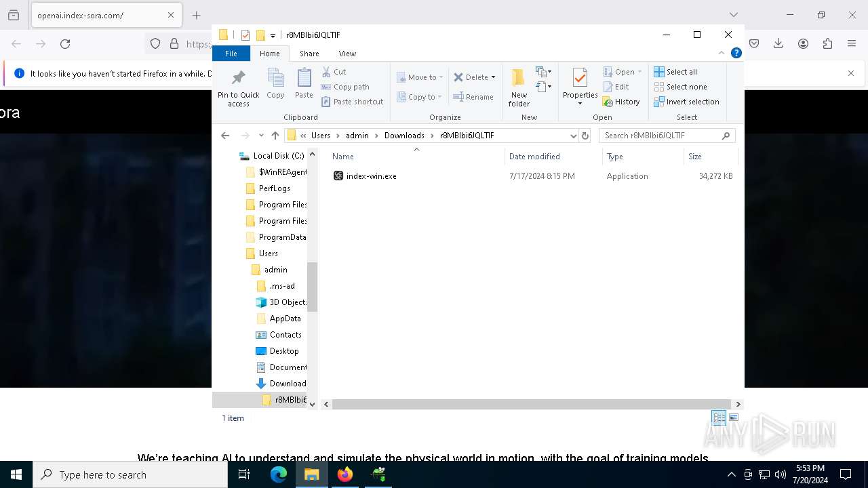This screenshot has width=868, height=488.
Task: Switch to large icons view layout
Action: coord(734,418)
